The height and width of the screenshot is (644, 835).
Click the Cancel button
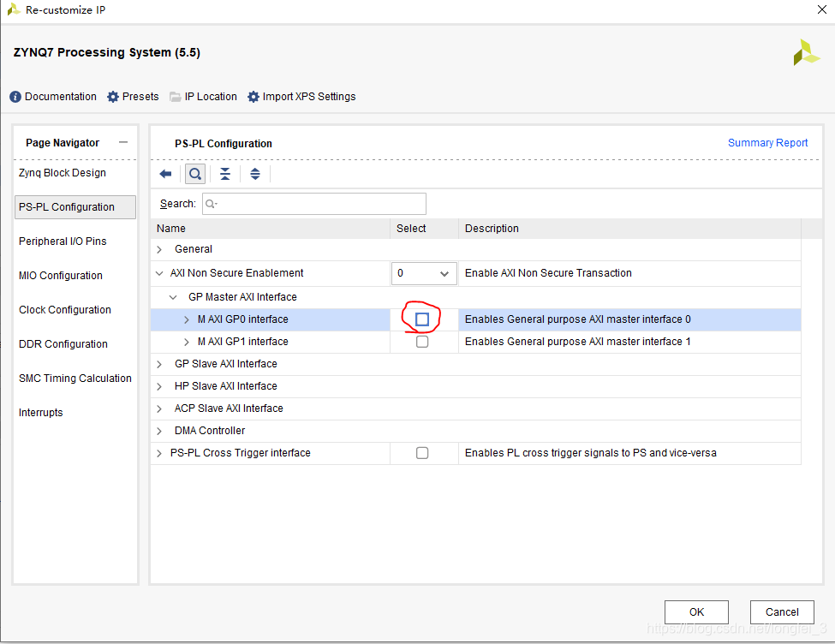point(782,612)
